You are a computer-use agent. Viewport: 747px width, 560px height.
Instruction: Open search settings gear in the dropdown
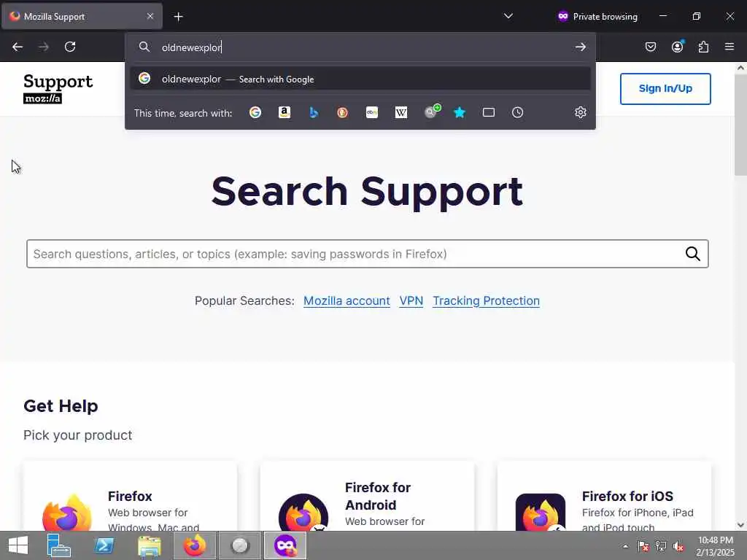tap(580, 112)
